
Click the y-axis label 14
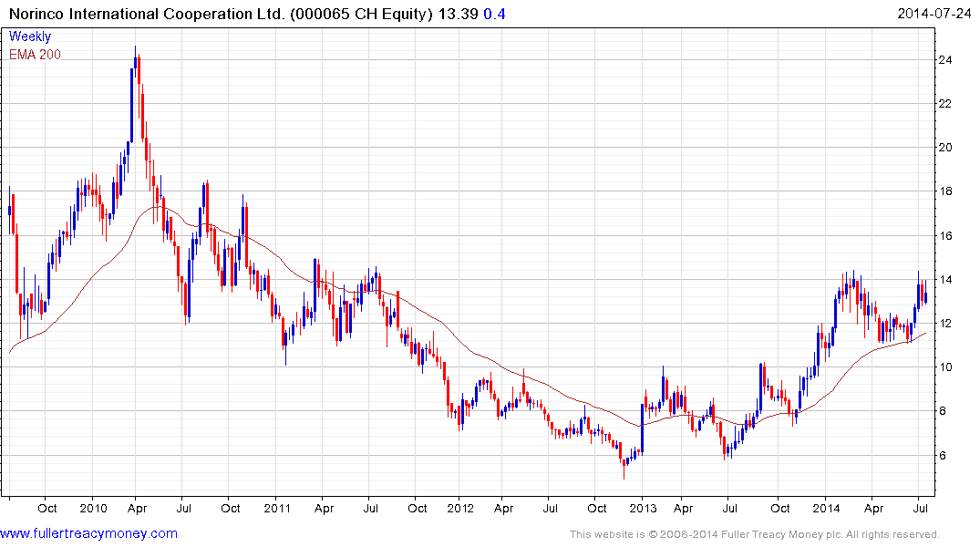pyautogui.click(x=945, y=280)
